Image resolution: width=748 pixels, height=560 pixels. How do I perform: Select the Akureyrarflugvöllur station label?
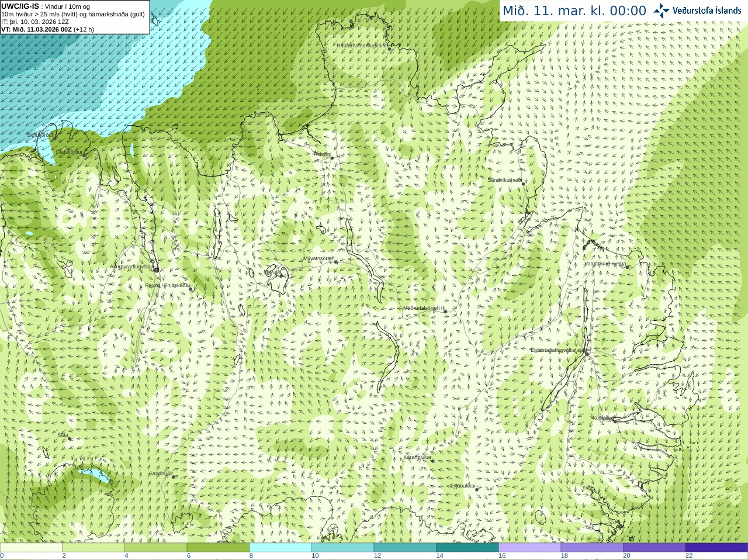point(132,267)
